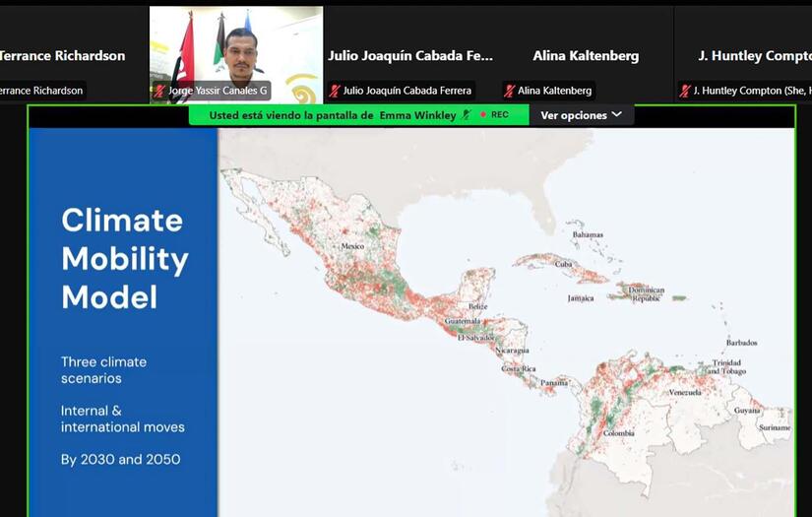Click the red REC recording indicator
812x517 pixels.
(494, 115)
